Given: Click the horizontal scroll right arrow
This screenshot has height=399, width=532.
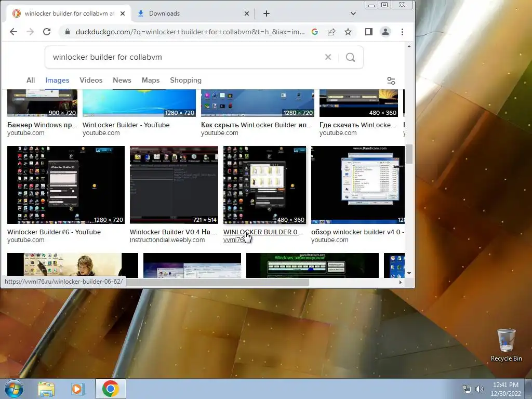Looking at the screenshot, I should tap(401, 282).
